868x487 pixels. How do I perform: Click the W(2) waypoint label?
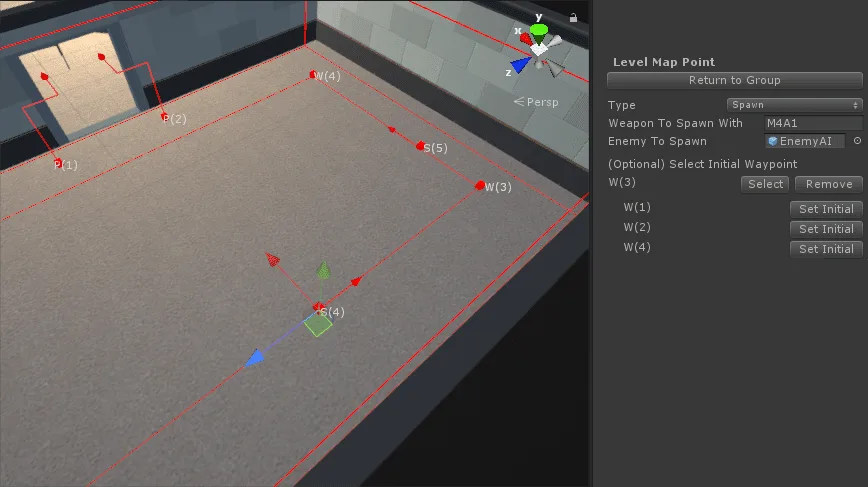(x=637, y=227)
